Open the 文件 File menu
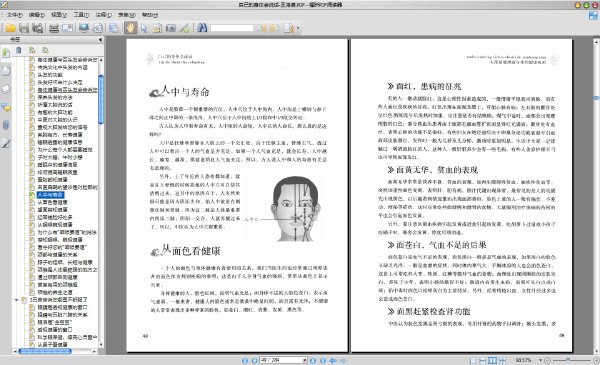 (x=15, y=15)
